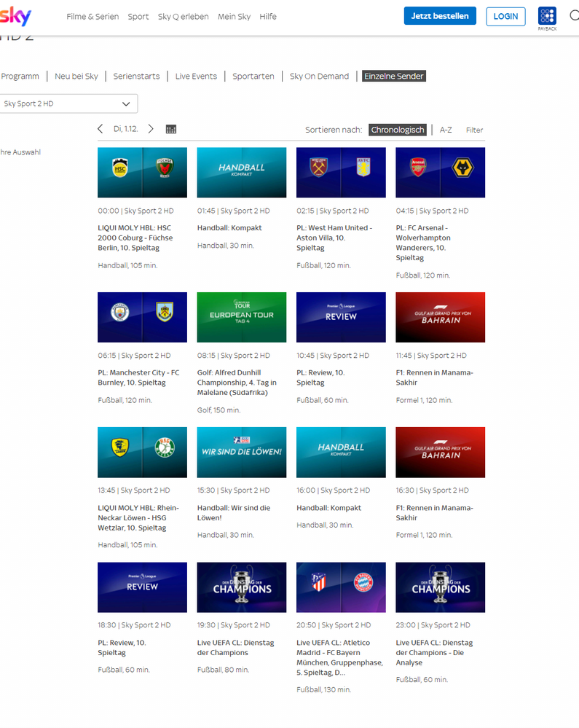Open PL: FC Arsenal - Wolverhampton title
The image size is (579, 728).
click(x=423, y=243)
